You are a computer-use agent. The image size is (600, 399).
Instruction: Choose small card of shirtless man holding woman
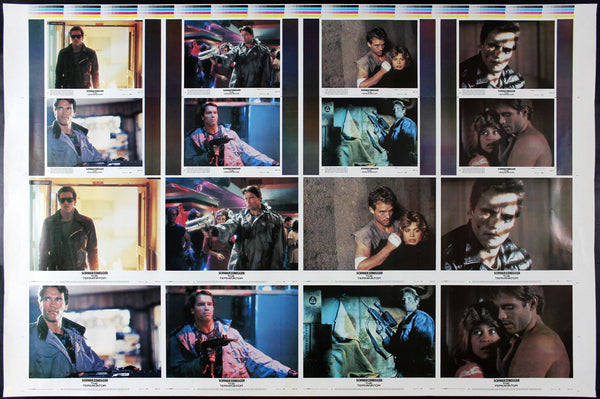[x=507, y=132]
